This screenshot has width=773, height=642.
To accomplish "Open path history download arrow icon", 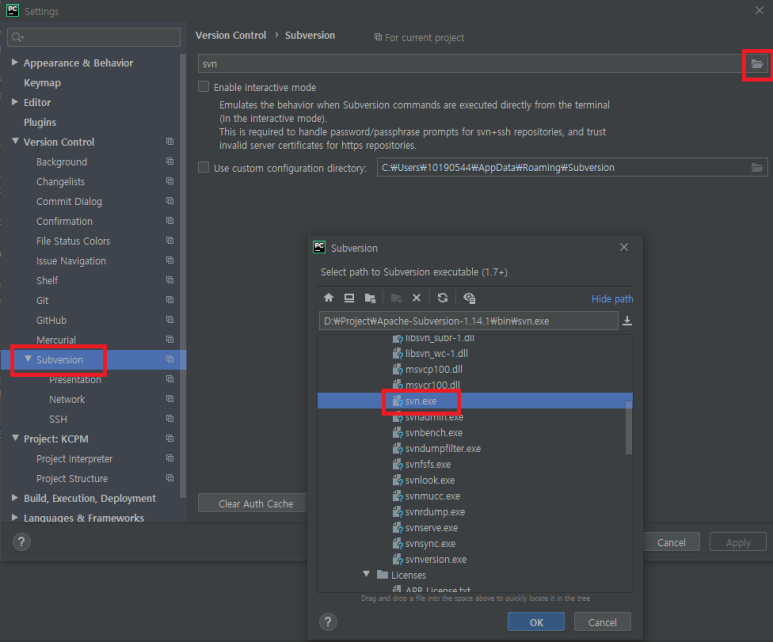I will tap(627, 321).
